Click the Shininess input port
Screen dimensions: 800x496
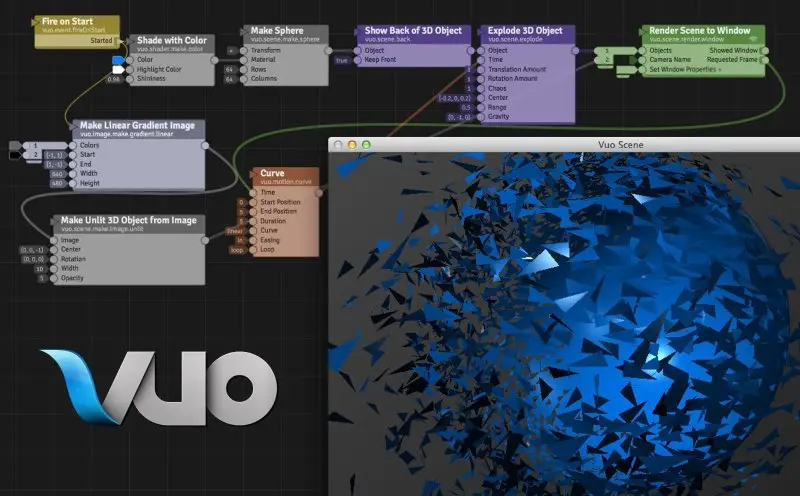tap(130, 79)
